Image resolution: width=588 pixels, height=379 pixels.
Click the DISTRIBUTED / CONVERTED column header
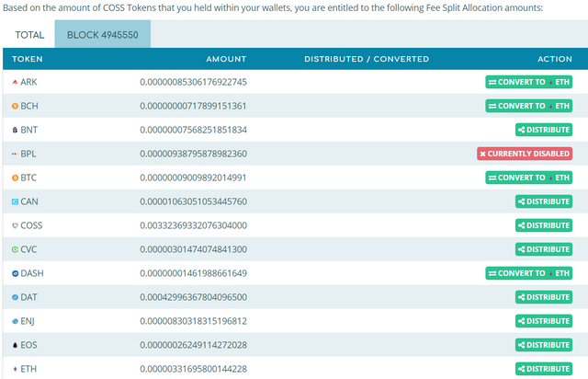367,59
